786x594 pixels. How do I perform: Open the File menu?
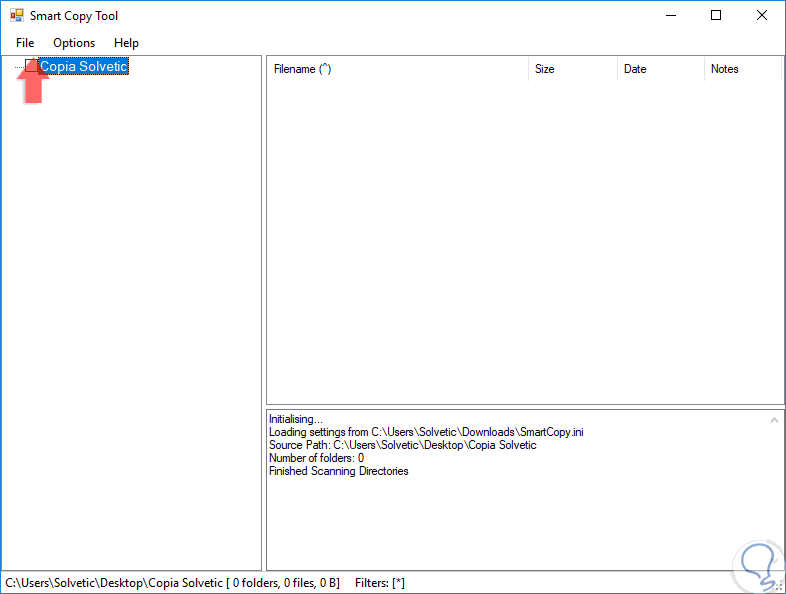[x=25, y=43]
